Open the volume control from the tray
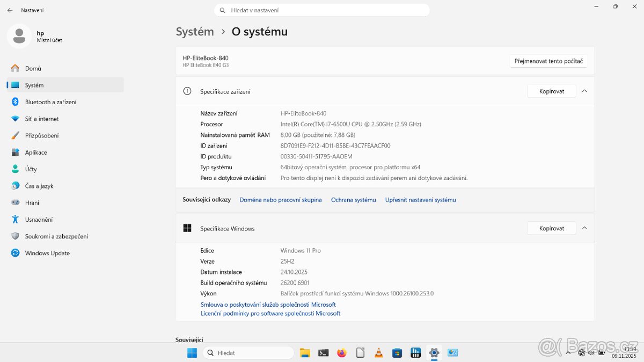The image size is (644, 362). (x=591, y=353)
